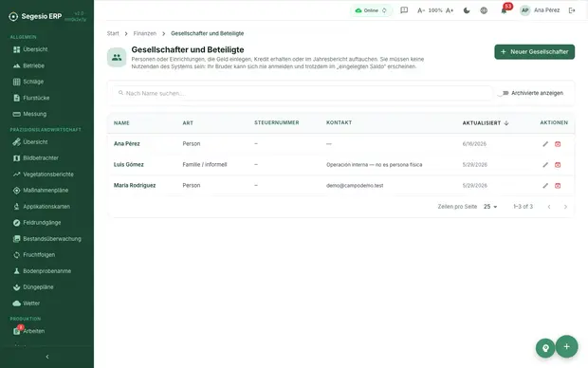This screenshot has height=368, width=588.
Task: Click the Vegetationsberichte trend icon
Action: 16,175
